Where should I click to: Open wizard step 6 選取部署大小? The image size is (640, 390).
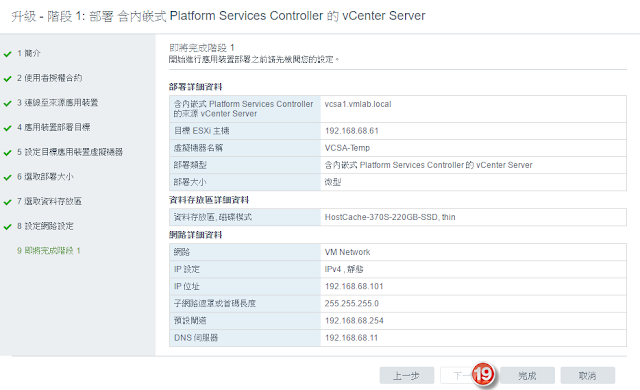click(x=45, y=177)
